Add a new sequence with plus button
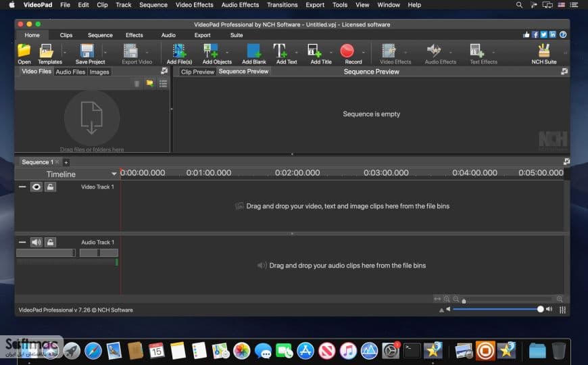588x365 pixels. [x=66, y=162]
